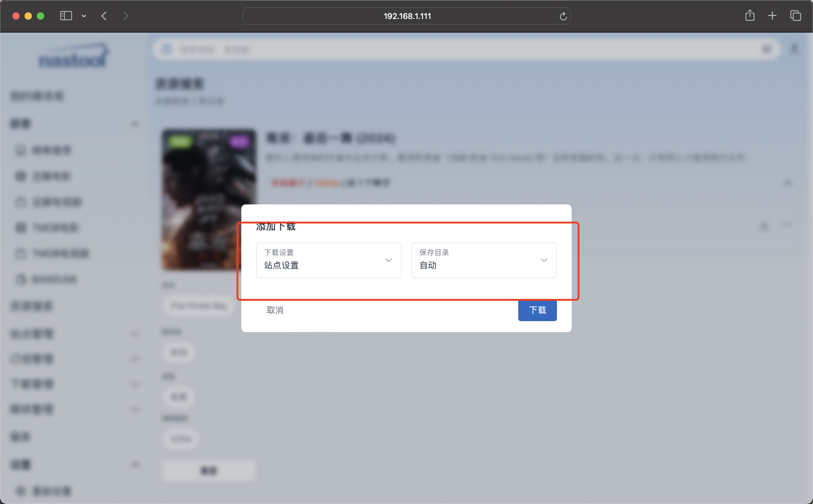Focus the nastool search field

click(x=467, y=49)
